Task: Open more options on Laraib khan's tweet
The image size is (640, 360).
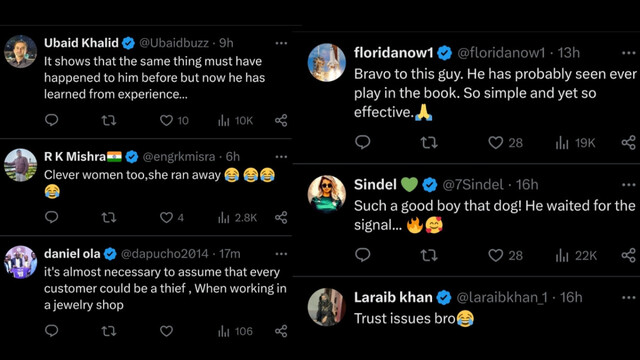Action: [x=629, y=298]
